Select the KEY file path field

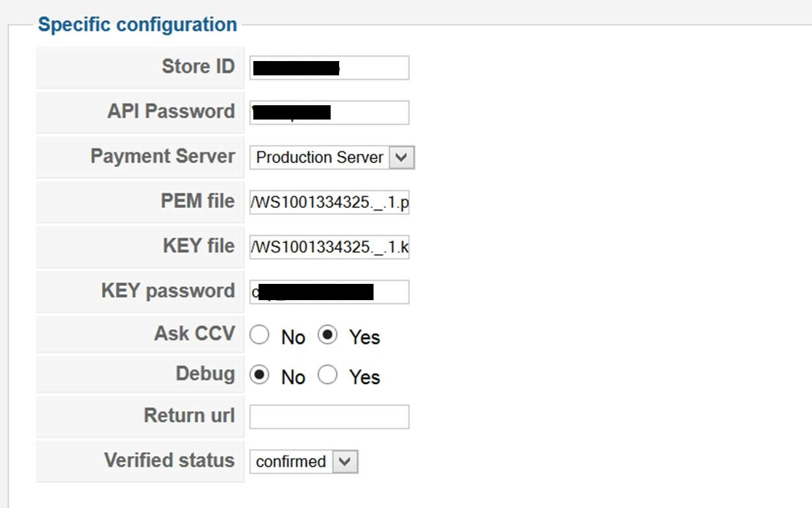[x=329, y=248]
